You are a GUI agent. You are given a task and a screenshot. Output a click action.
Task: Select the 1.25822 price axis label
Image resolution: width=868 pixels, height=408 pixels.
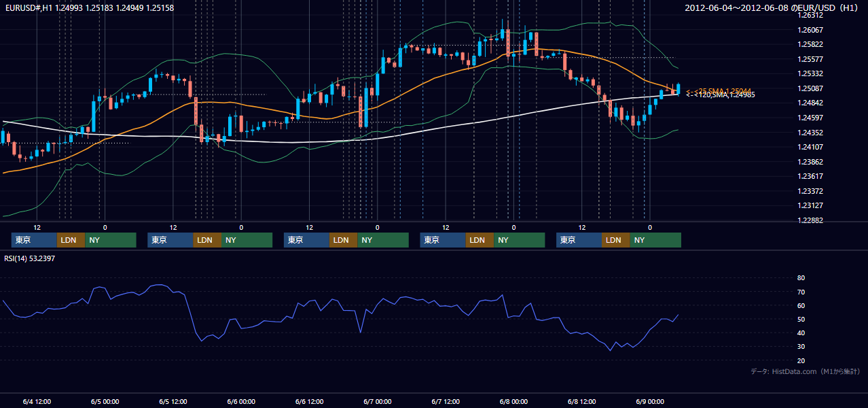(x=810, y=44)
